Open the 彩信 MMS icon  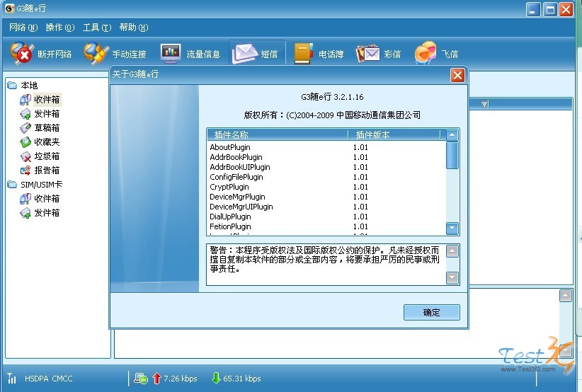click(x=367, y=54)
